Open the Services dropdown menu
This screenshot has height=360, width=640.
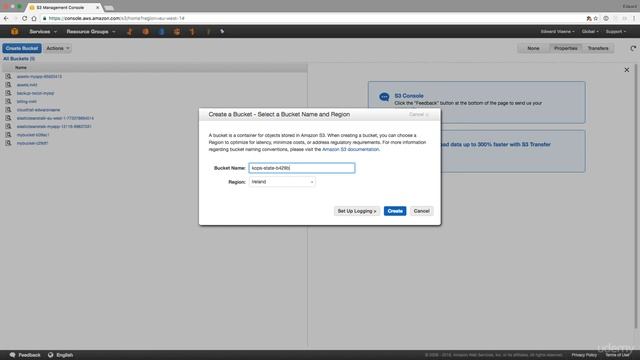tap(43, 31)
